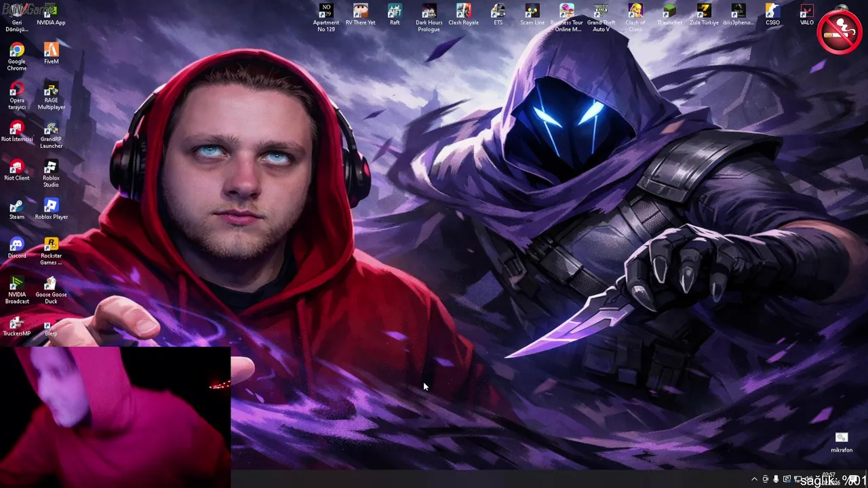Image resolution: width=868 pixels, height=488 pixels.
Task: Click the Discord desktop icon
Action: [x=17, y=248]
